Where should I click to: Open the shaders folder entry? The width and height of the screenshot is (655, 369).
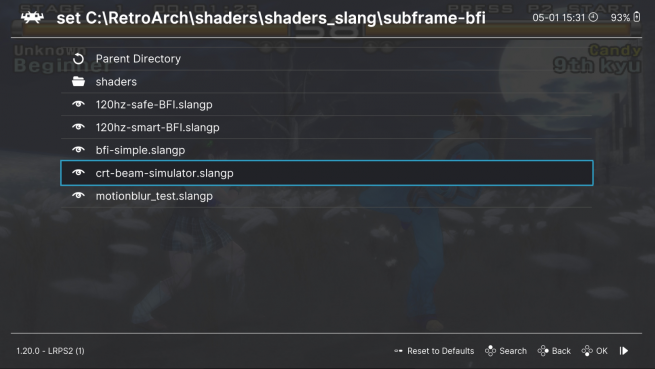pos(327,81)
